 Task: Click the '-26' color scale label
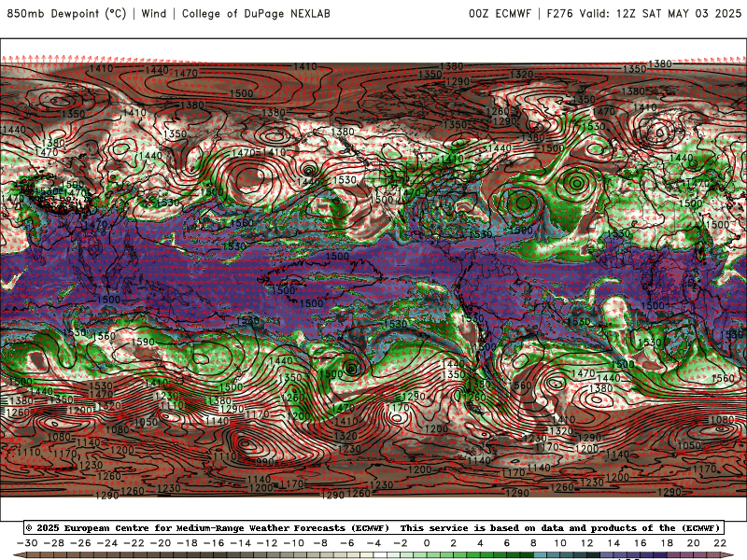80,543
